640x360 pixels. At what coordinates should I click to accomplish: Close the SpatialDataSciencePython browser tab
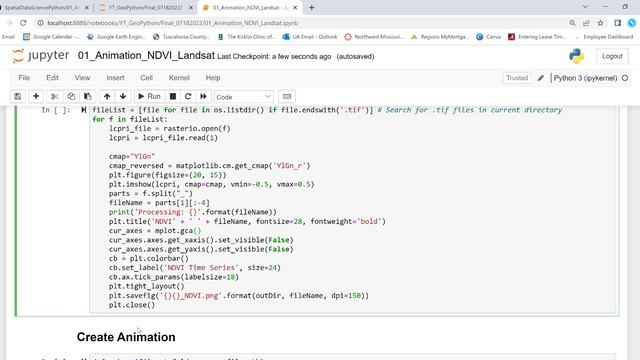click(87, 7)
